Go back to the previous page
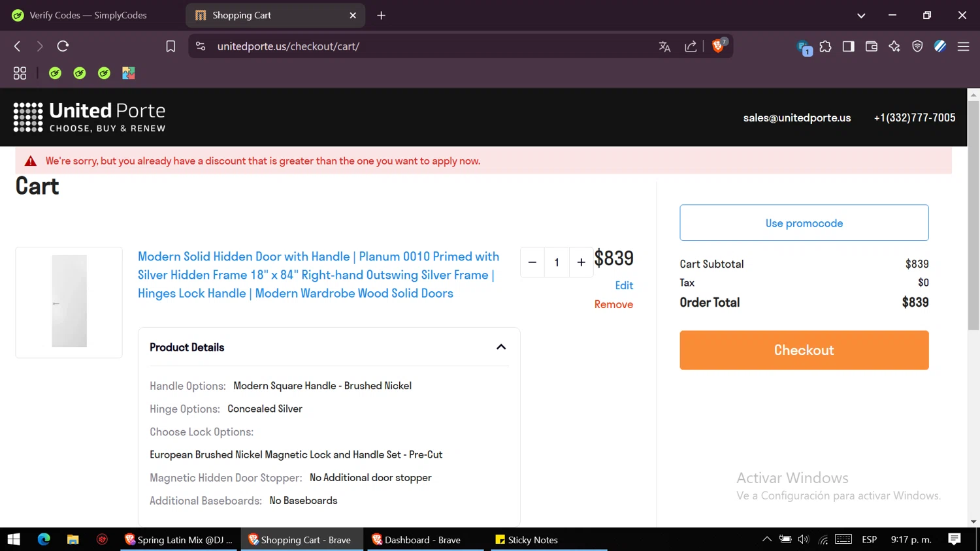This screenshot has width=980, height=551. (x=18, y=46)
